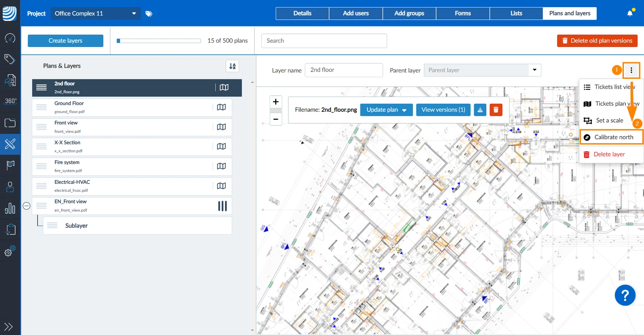Click the plans usage progress bar
Image resolution: width=644 pixels, height=335 pixels.
click(x=159, y=41)
